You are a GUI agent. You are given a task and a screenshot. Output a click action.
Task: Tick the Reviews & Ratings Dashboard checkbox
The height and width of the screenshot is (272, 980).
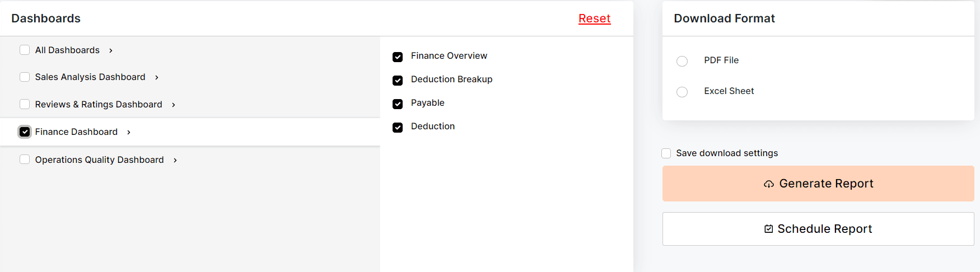click(25, 104)
